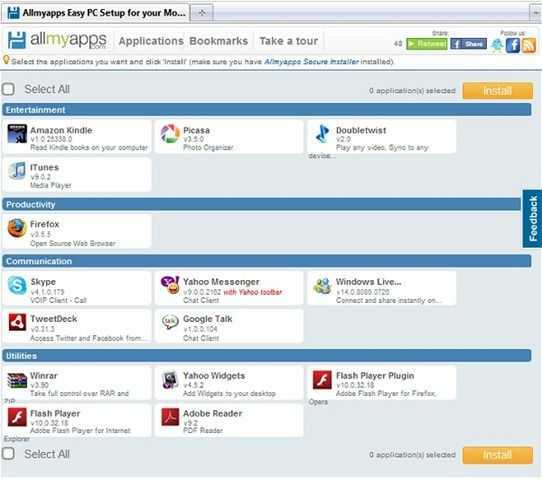Select the iTunes app title
Image resolution: width=542 pixels, height=480 pixels.
44,167
